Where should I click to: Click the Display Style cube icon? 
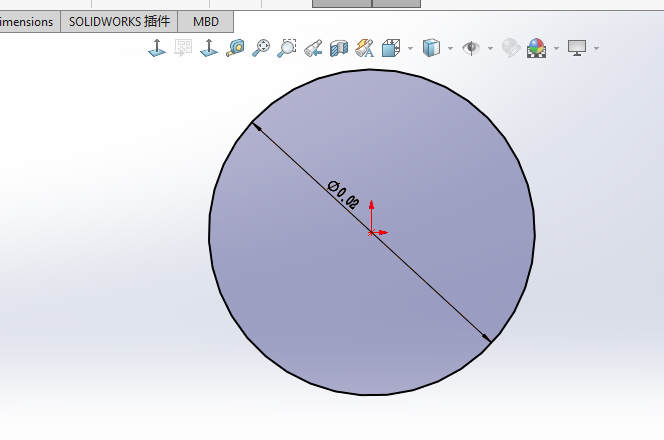[x=431, y=48]
